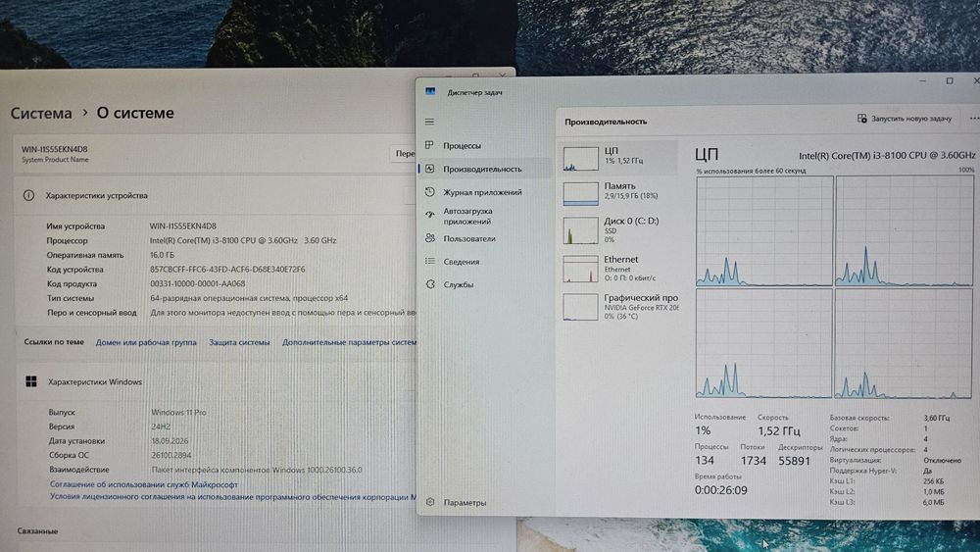
Task: Click the processor value Intel Core i3-8100
Action: coord(243,240)
